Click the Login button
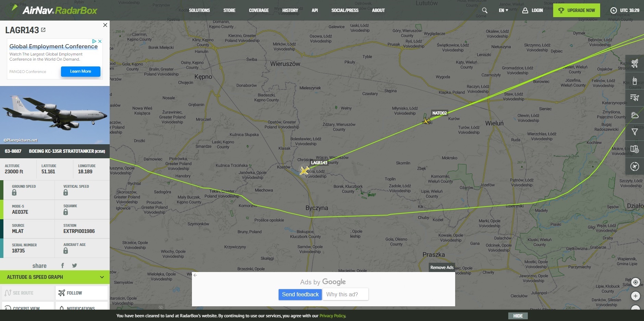 533,10
